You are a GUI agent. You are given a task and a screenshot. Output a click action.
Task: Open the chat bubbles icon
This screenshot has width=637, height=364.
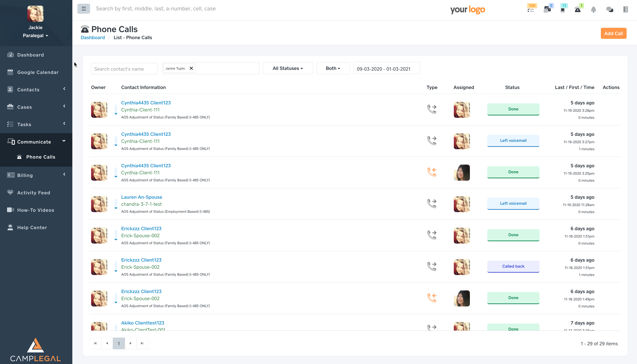(x=610, y=10)
